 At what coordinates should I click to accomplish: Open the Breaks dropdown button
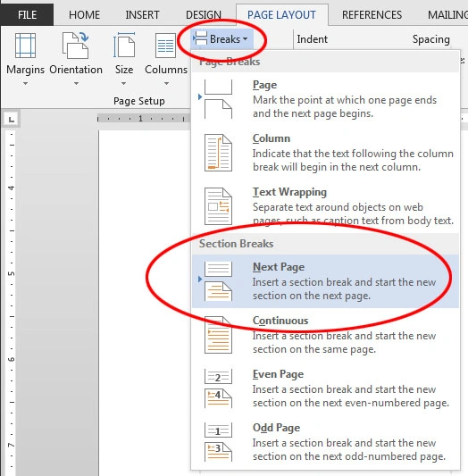[x=221, y=39]
